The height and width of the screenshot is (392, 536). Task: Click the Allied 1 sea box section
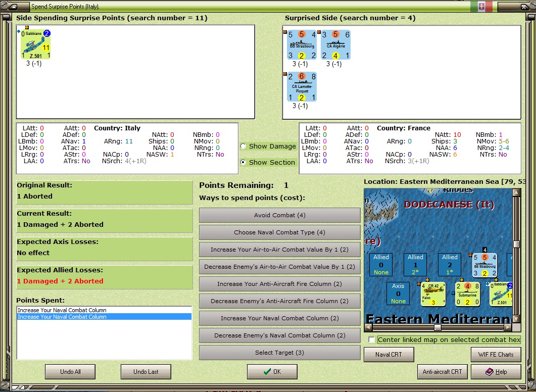tap(415, 265)
